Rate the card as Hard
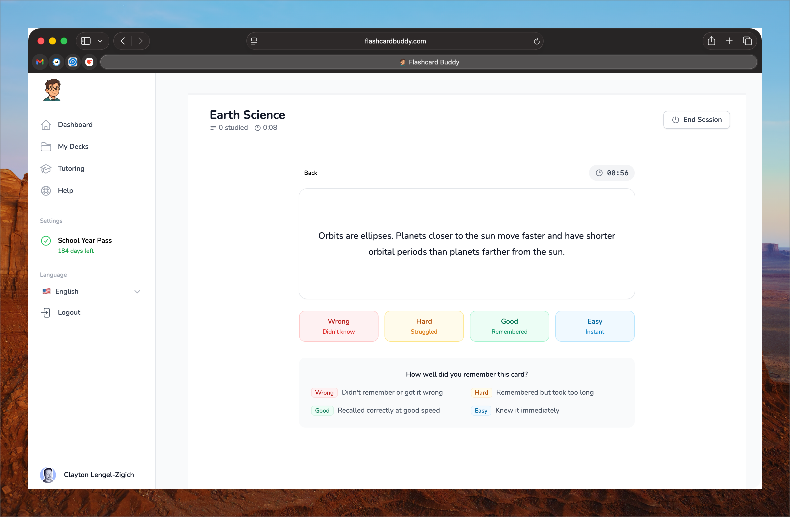Image resolution: width=790 pixels, height=517 pixels. (x=424, y=326)
